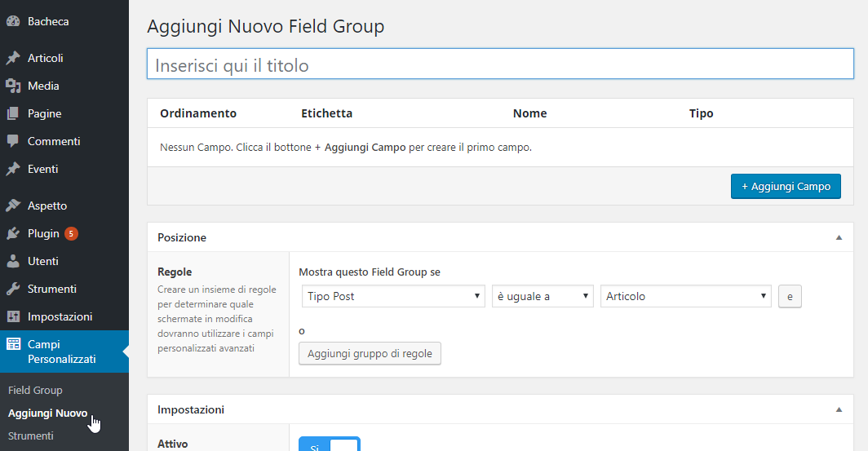Click the Utenti user icon
The width and height of the screenshot is (868, 451).
pos(13,261)
